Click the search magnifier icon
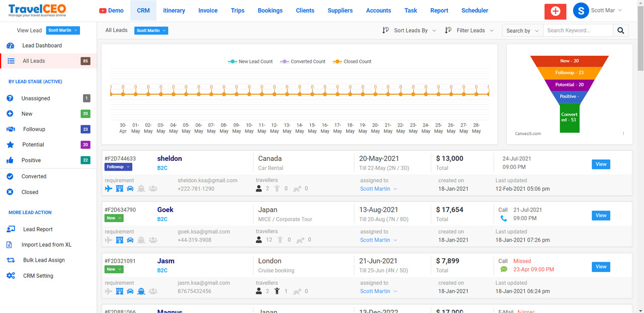The width and height of the screenshot is (644, 313). 621,31
